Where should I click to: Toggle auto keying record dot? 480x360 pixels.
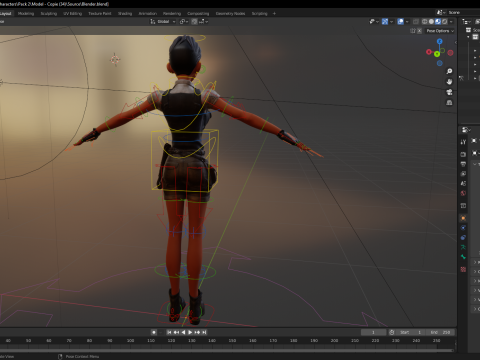(154, 332)
